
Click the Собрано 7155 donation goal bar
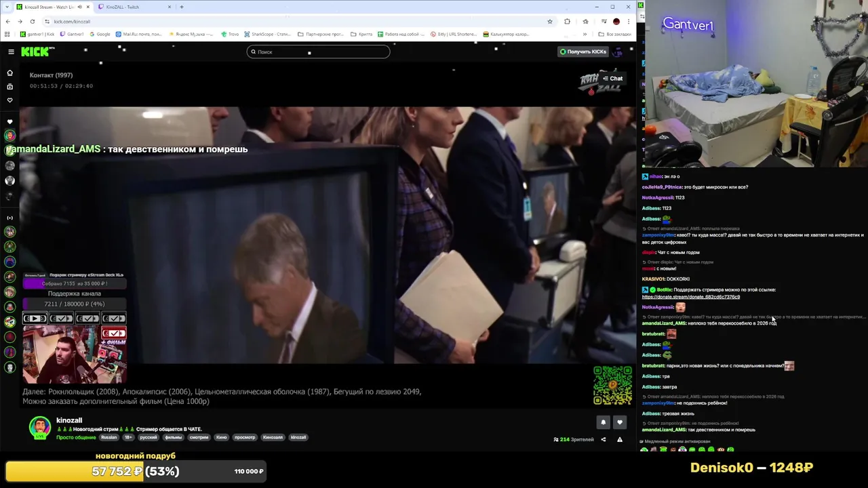[x=75, y=283]
